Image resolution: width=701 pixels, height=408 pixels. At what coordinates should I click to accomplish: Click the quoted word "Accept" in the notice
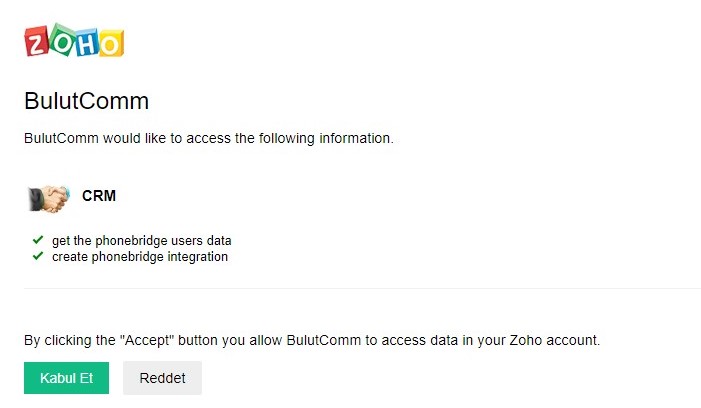pos(147,340)
